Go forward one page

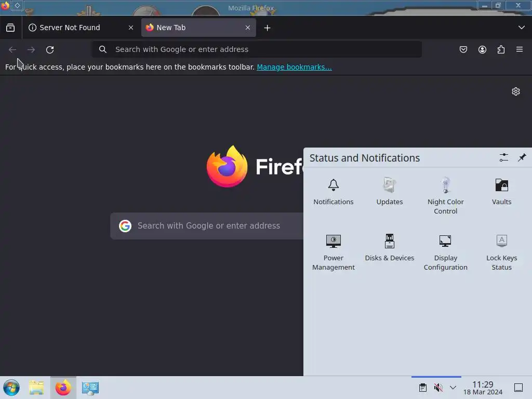pyautogui.click(x=31, y=49)
